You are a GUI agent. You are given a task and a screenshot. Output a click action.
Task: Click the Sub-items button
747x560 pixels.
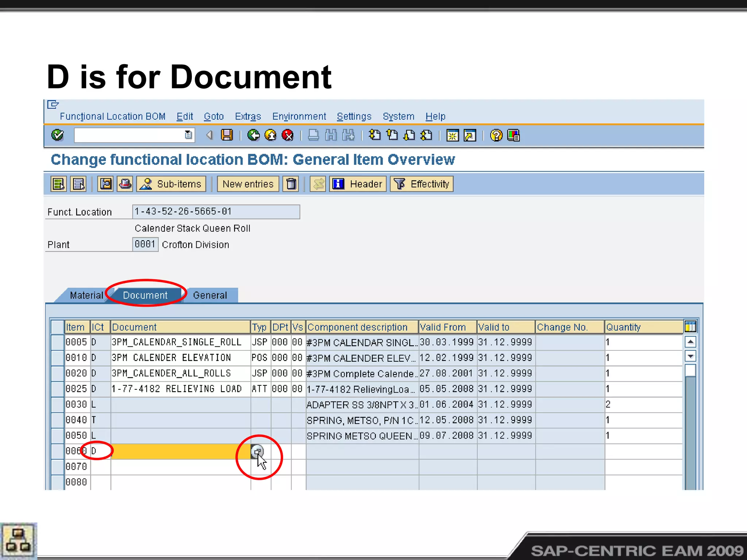point(171,184)
